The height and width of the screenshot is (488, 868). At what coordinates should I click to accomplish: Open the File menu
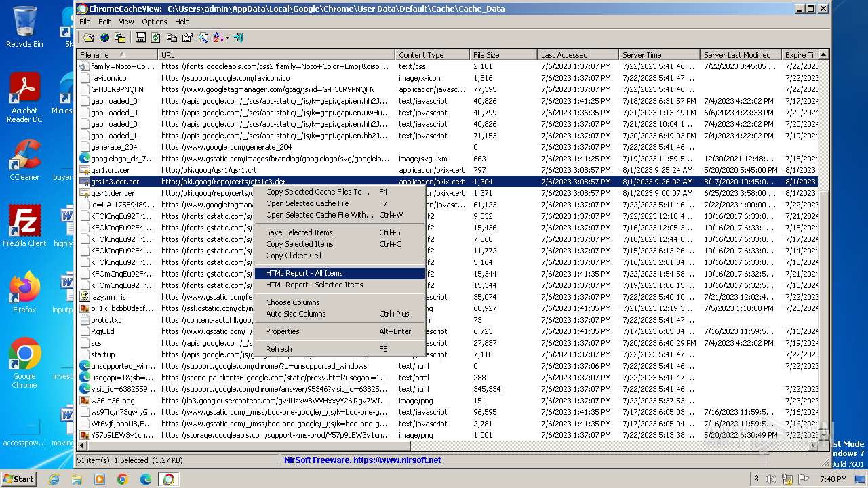click(x=85, y=22)
